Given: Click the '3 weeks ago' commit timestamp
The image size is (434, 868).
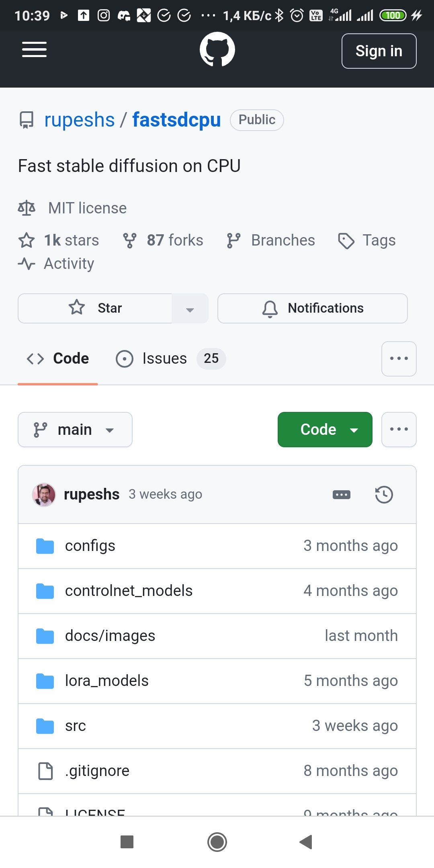Looking at the screenshot, I should coord(165,494).
